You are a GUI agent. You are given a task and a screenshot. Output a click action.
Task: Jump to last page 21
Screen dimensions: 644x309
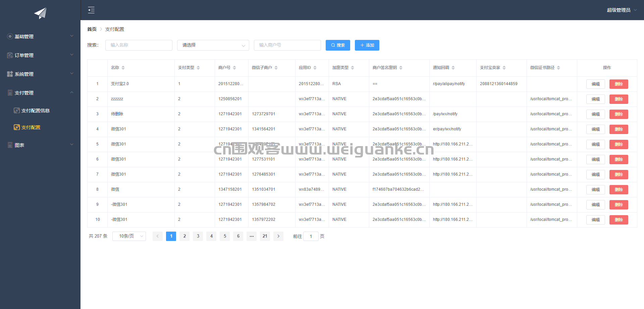(265, 236)
